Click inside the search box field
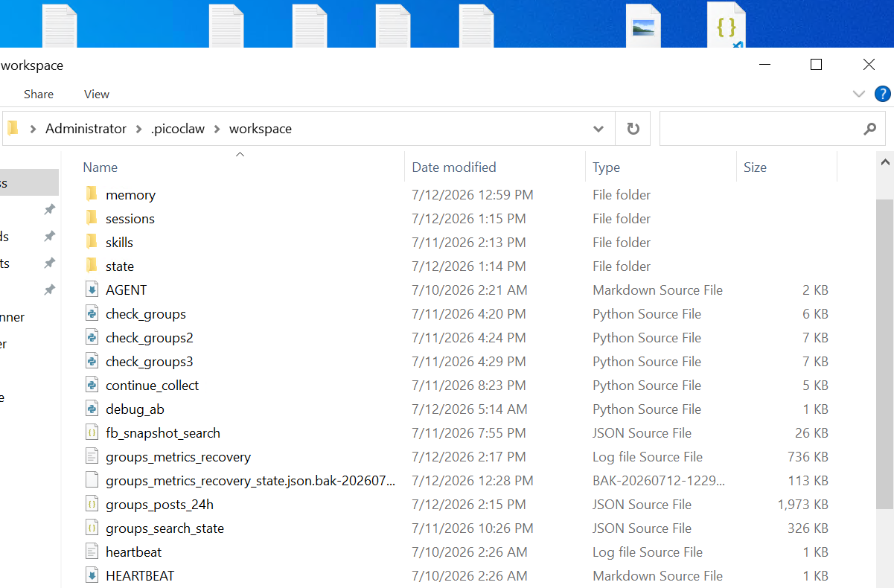Image resolution: width=894 pixels, height=588 pixels. click(x=761, y=129)
